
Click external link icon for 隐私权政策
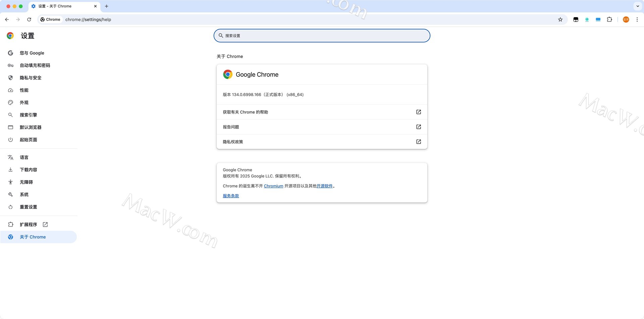(x=419, y=142)
